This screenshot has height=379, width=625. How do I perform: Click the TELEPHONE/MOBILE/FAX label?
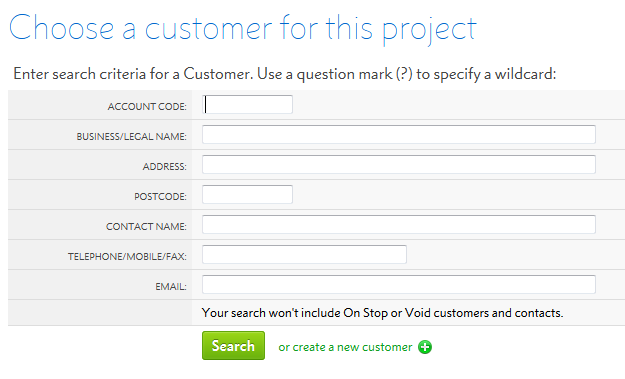[x=127, y=256]
